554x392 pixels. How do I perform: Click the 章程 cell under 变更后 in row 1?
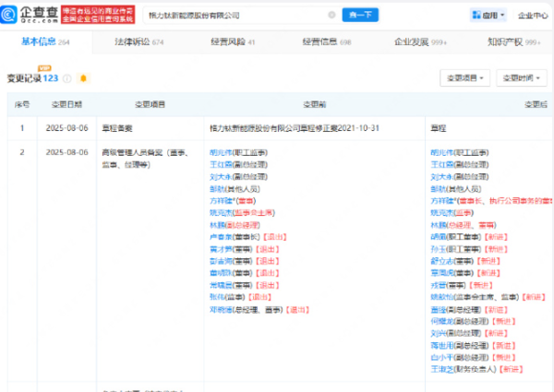pos(438,128)
